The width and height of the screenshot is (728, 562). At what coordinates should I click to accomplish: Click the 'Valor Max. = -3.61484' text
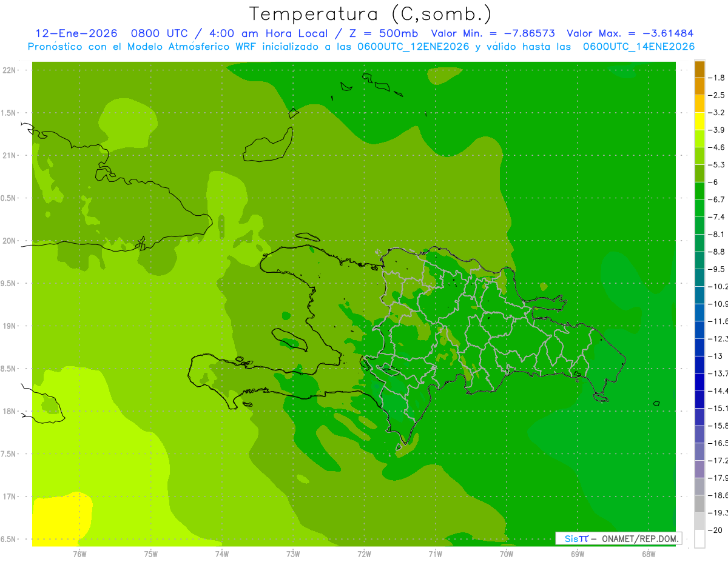(630, 33)
